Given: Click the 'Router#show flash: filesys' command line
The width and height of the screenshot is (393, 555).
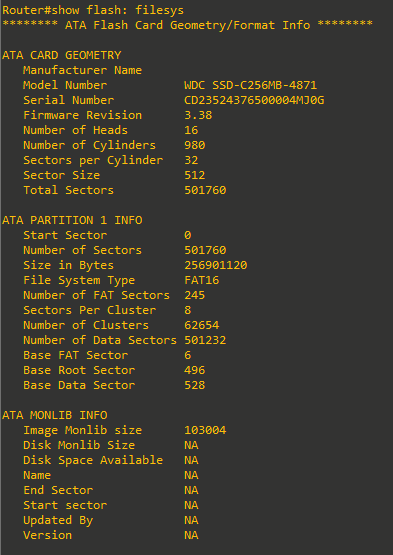Looking at the screenshot, I should point(93,10).
